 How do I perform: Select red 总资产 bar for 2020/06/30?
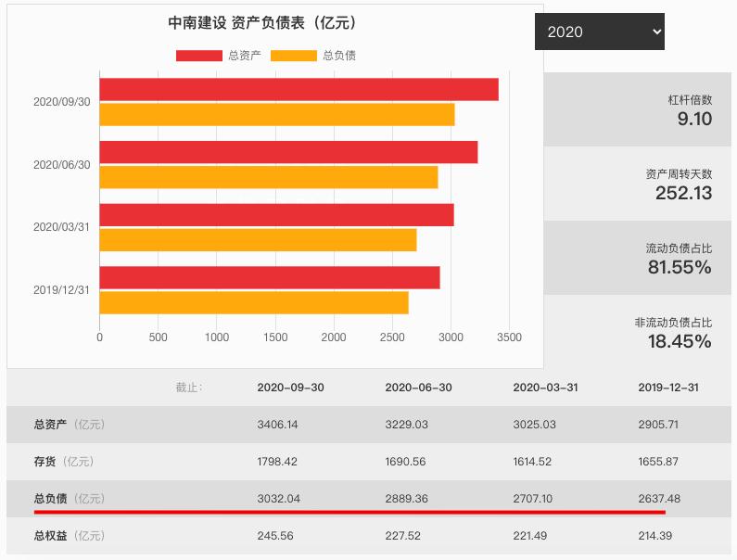pyautogui.click(x=288, y=152)
